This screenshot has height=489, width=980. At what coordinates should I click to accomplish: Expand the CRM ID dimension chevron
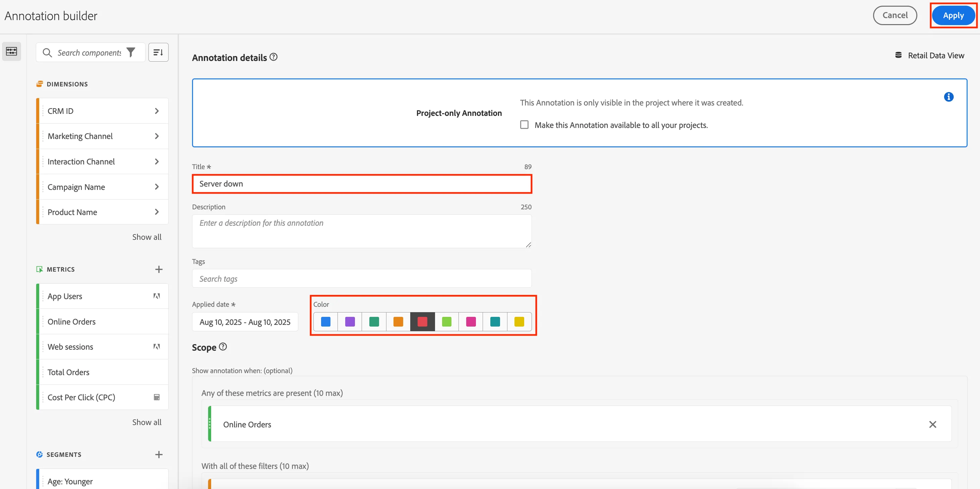click(157, 111)
